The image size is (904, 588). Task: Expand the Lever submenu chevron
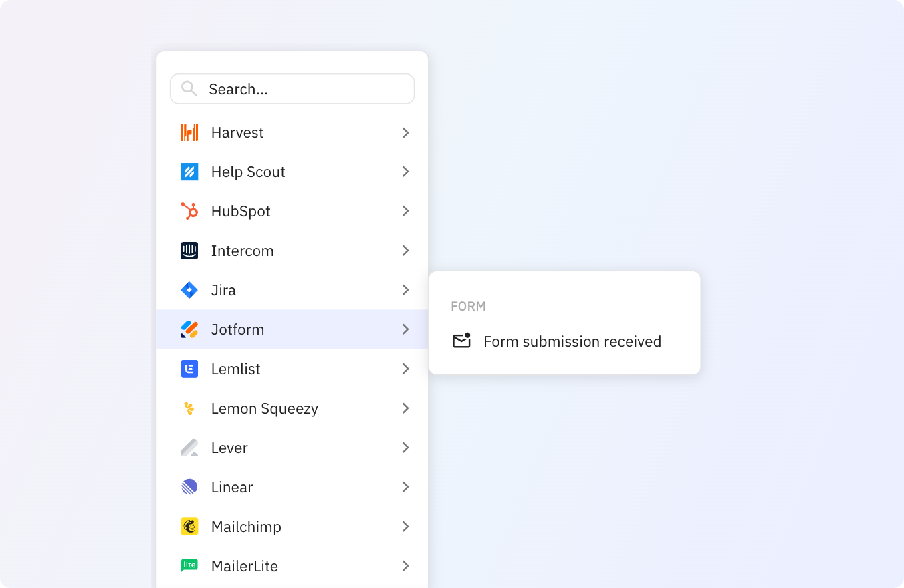(x=405, y=448)
